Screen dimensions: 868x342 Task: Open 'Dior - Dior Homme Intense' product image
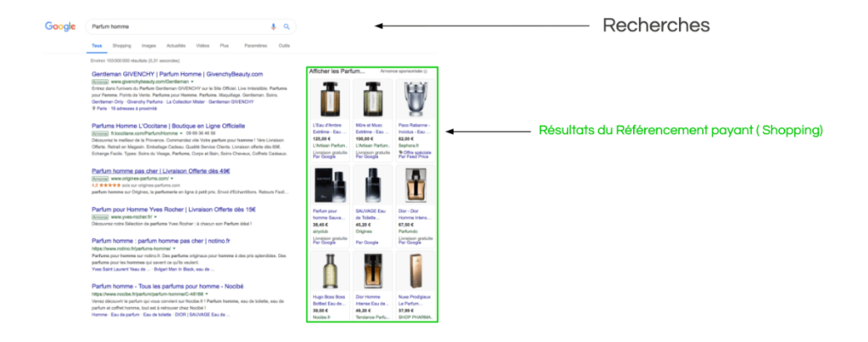click(x=415, y=185)
